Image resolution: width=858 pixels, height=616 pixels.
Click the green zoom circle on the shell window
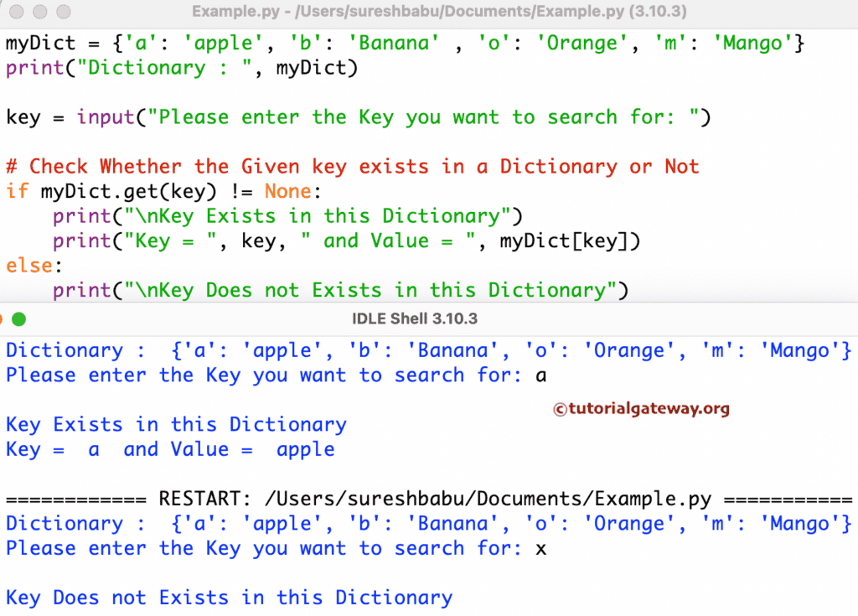(x=19, y=319)
